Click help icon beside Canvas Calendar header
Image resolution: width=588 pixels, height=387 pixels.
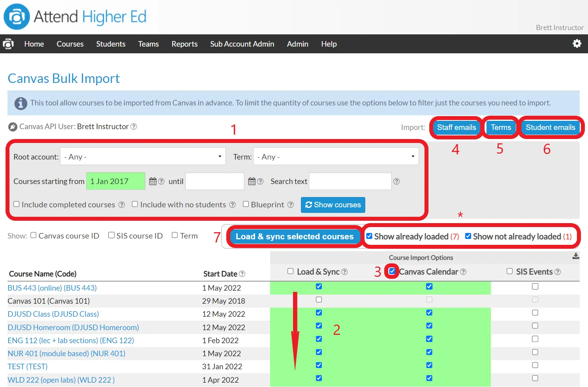[463, 272]
